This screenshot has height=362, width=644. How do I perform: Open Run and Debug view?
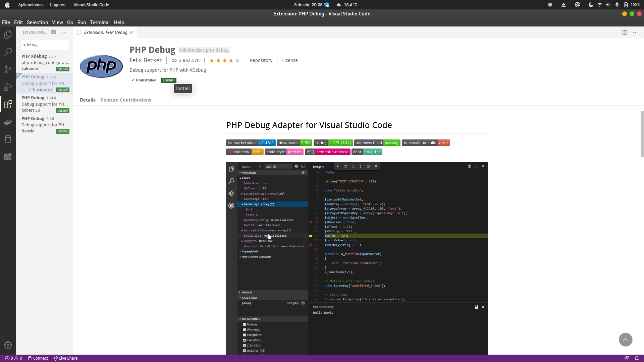(8, 87)
